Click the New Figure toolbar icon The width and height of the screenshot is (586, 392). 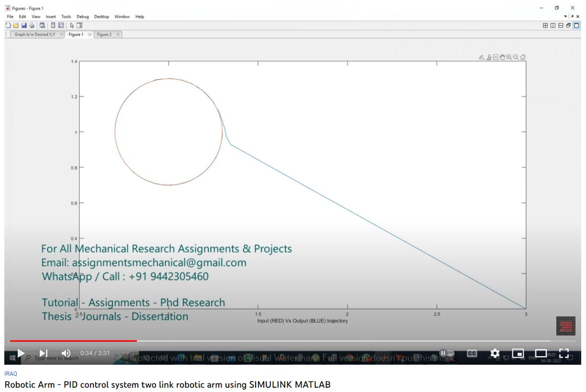point(8,25)
